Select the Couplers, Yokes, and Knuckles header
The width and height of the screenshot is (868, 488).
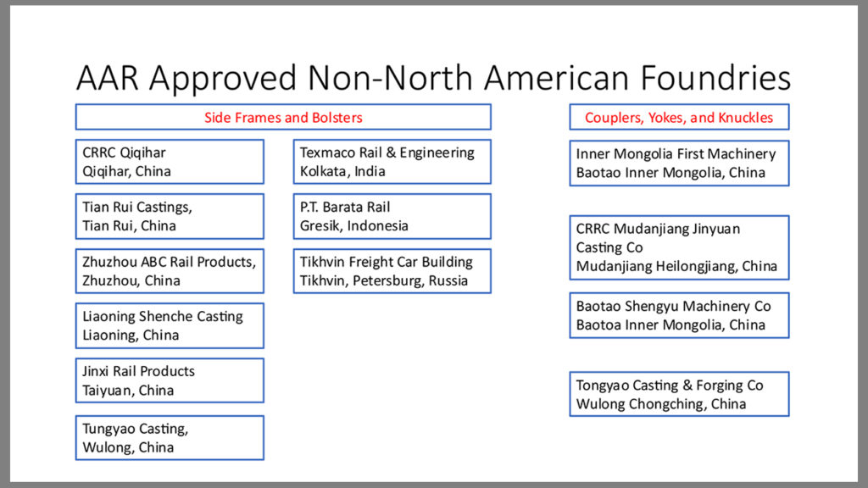tap(679, 118)
